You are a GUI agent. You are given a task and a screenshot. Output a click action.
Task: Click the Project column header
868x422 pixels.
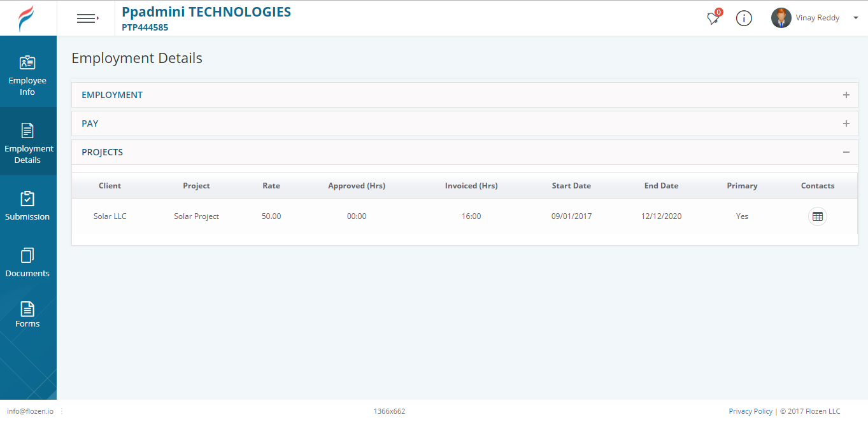point(196,186)
